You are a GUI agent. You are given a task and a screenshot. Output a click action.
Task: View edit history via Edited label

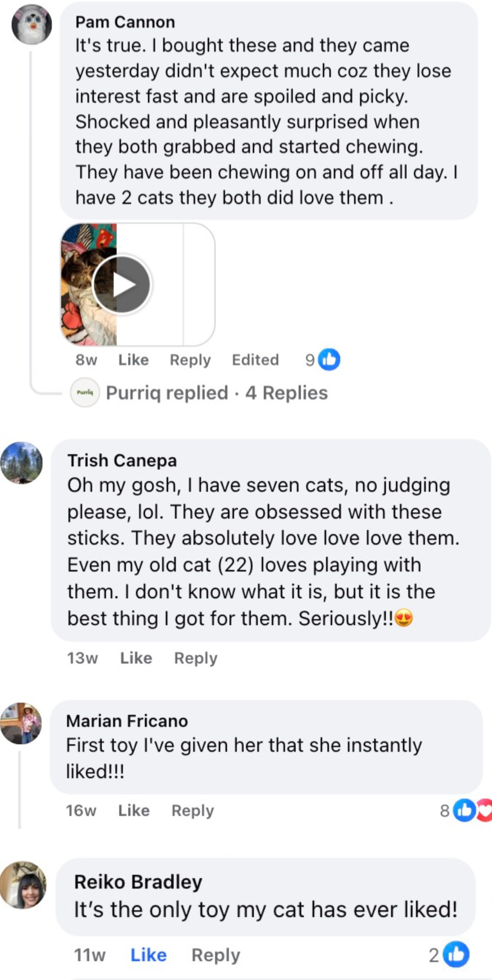[255, 360]
